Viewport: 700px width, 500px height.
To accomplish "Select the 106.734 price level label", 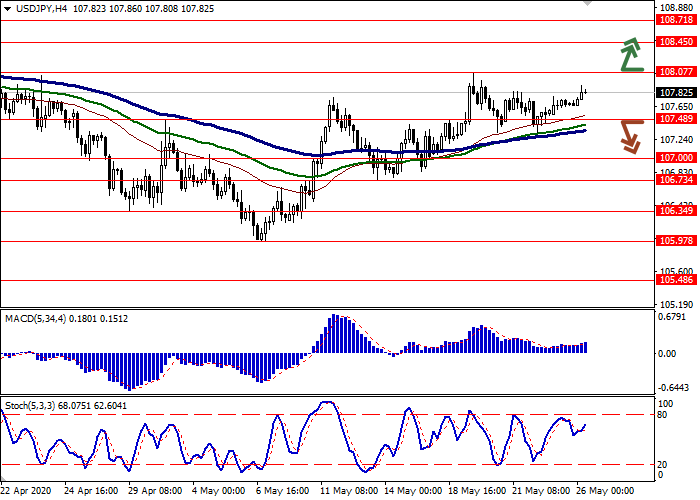I will click(677, 180).
